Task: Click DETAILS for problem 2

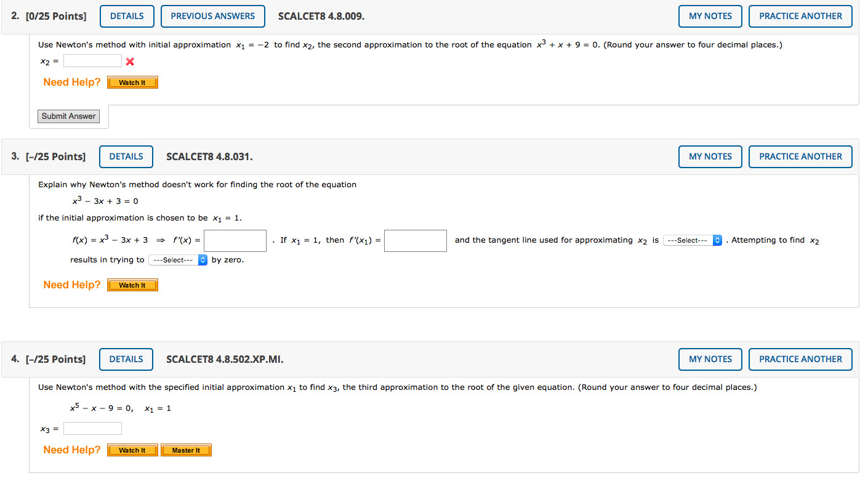Action: [127, 16]
